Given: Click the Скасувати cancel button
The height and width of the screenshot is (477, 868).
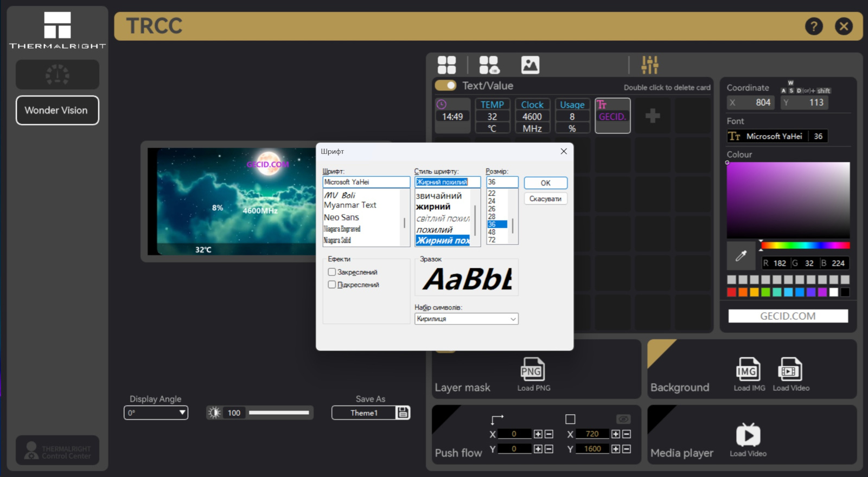Looking at the screenshot, I should 545,199.
